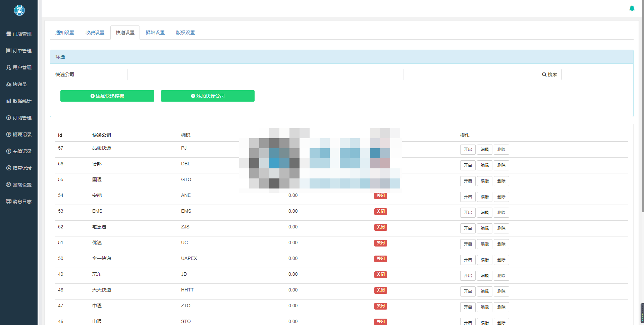The width and height of the screenshot is (644, 325).
Task: Edit the 宅急送 row
Action: (x=484, y=228)
